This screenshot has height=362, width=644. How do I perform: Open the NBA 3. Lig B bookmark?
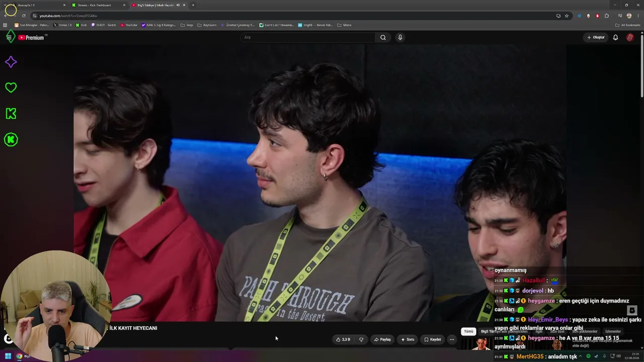[x=159, y=25]
